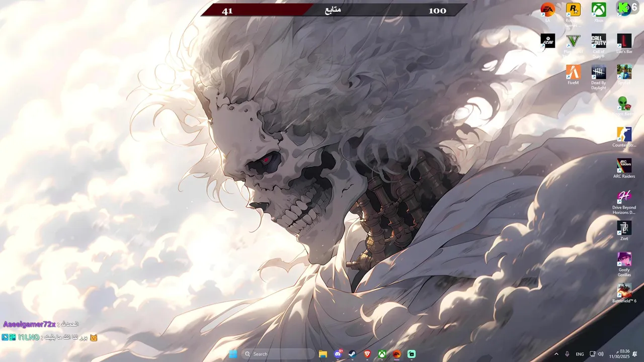Open the EA desktop shortcut
The height and width of the screenshot is (362, 644).
[547, 12]
